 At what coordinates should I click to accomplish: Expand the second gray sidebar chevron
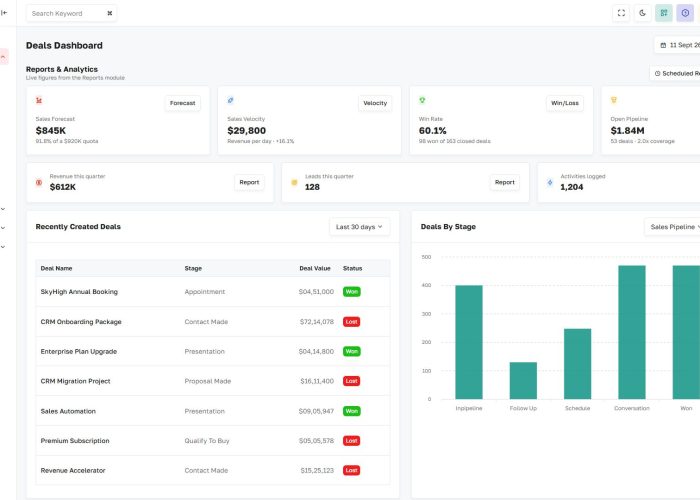point(3,228)
